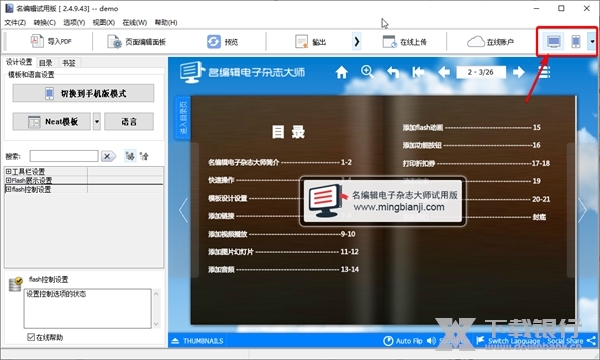The width and height of the screenshot is (600, 360).
Task: Flip to previous page with left chevron
Action: 184,210
